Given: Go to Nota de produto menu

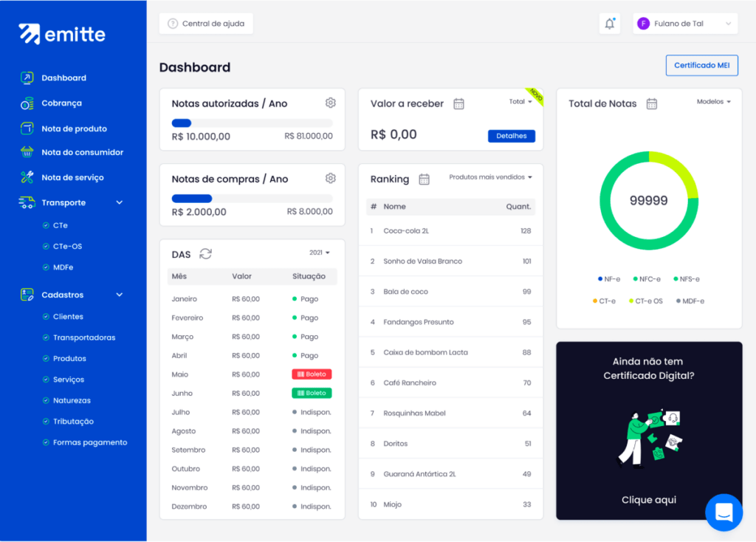Looking at the screenshot, I should [74, 128].
